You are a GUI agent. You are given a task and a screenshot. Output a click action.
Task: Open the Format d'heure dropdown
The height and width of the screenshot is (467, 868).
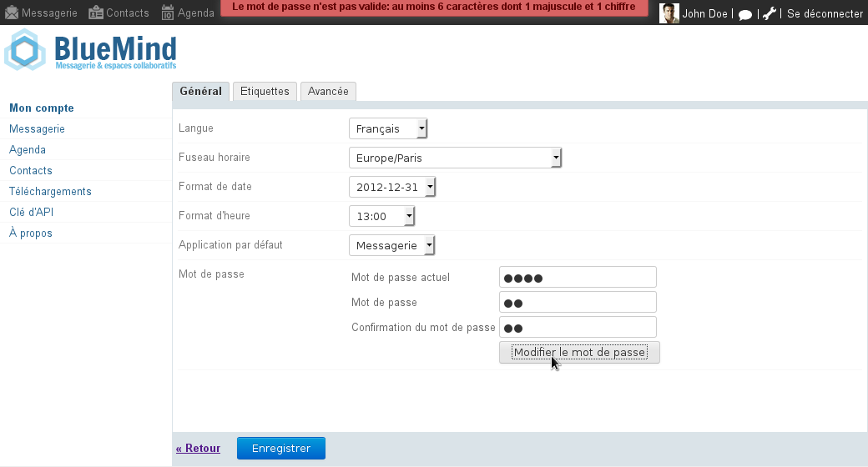[381, 216]
